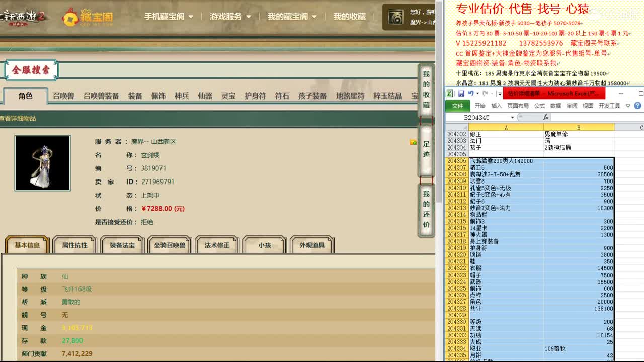Switch to the 数据 ribbon tab

[x=555, y=106]
